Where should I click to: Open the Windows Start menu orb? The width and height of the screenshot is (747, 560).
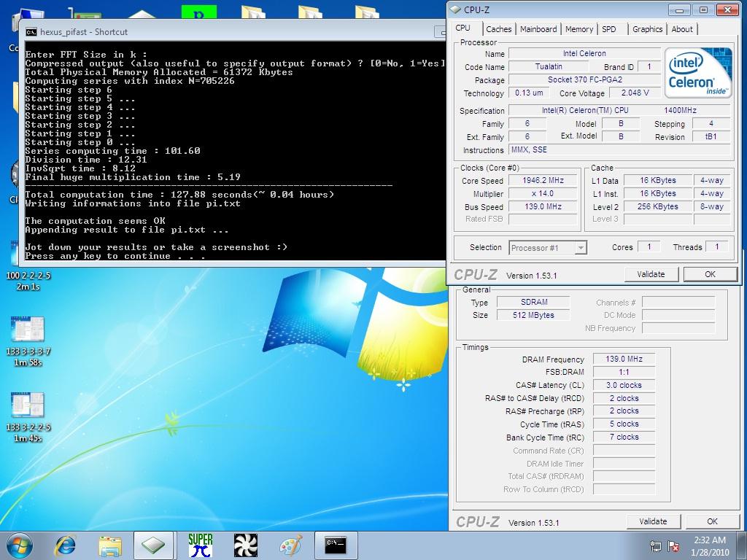click(x=19, y=545)
